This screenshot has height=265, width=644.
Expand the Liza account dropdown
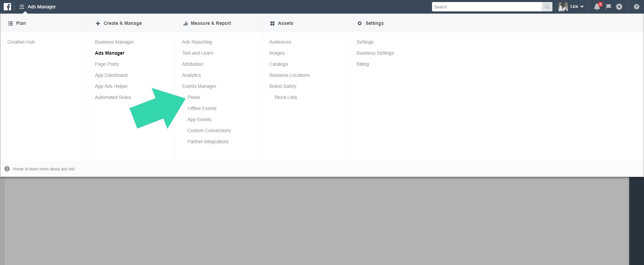click(x=582, y=7)
